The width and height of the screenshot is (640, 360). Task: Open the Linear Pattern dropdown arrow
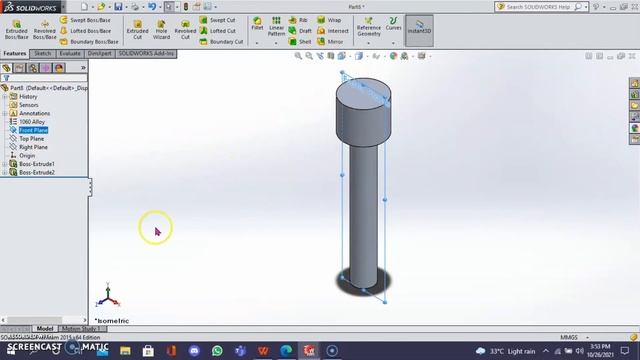[x=276, y=42]
